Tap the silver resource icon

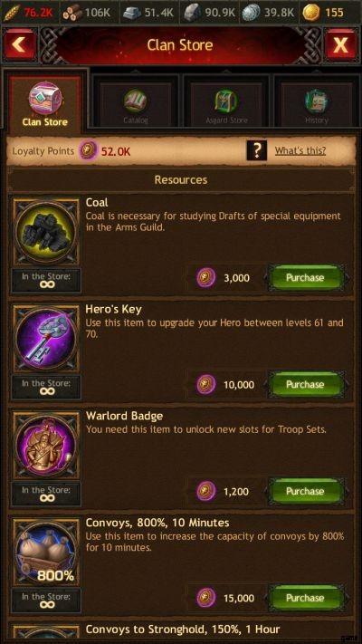(251, 13)
